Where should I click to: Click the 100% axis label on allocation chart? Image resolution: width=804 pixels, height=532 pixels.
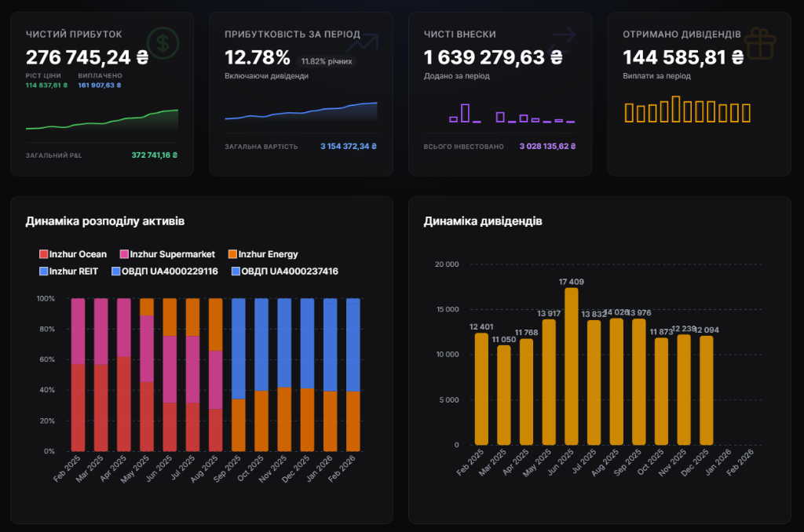[x=46, y=298]
